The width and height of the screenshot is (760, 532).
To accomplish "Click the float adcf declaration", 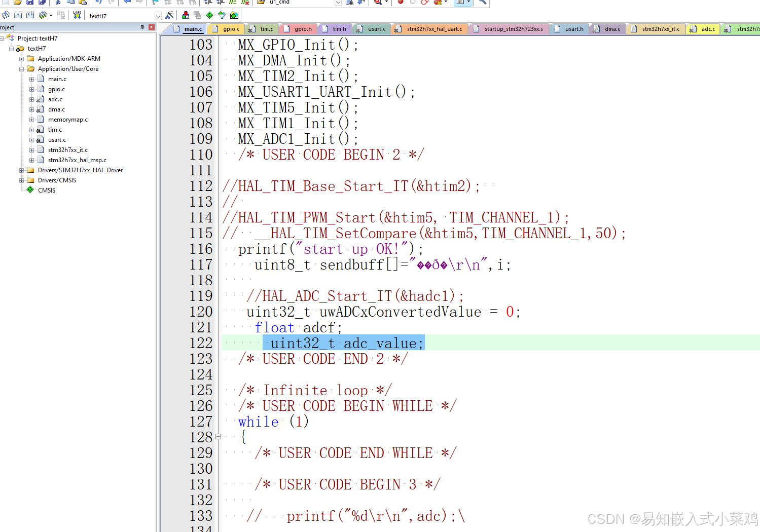I will pyautogui.click(x=298, y=327).
